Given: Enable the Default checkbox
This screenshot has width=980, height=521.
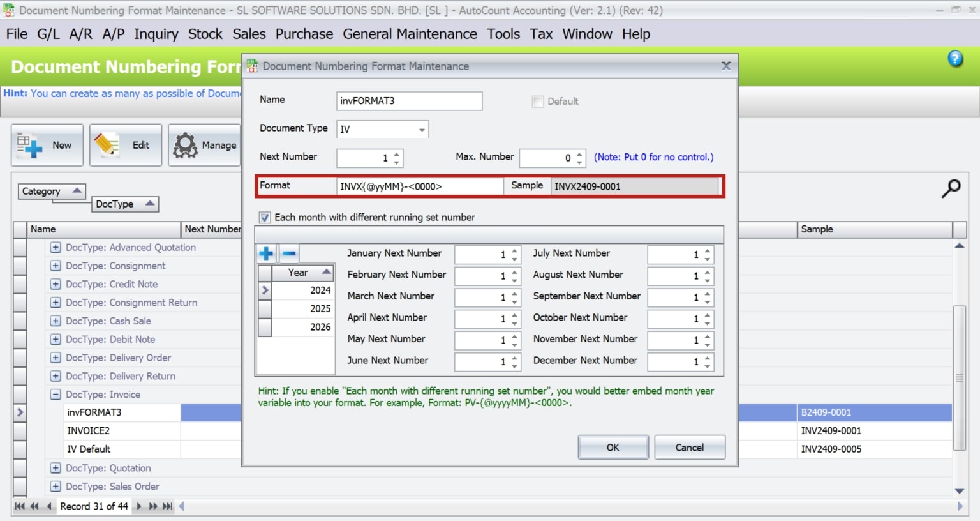Looking at the screenshot, I should [x=537, y=101].
